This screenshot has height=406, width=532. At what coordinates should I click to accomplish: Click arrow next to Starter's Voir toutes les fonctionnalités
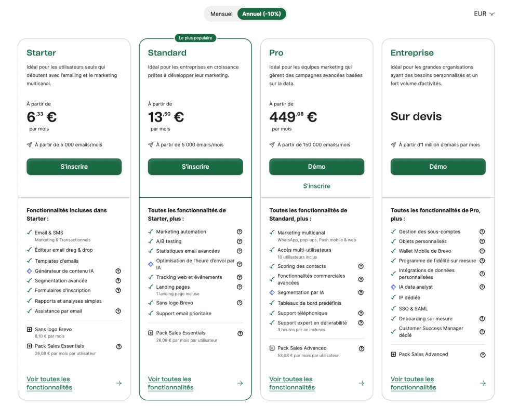[118, 383]
